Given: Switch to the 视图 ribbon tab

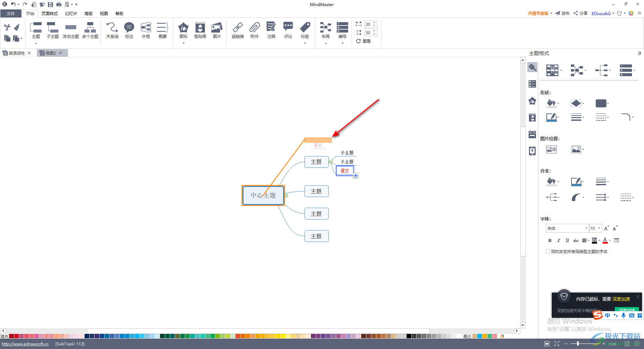Looking at the screenshot, I should coord(104,13).
